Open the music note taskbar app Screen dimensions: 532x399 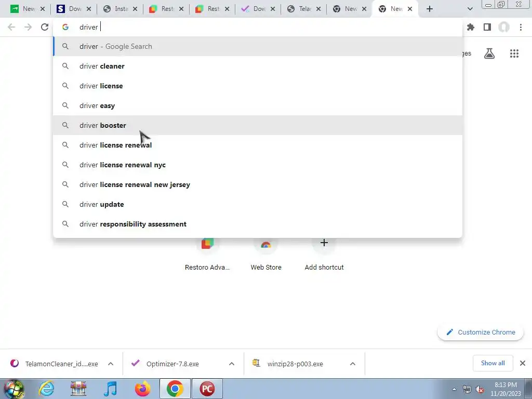(110, 389)
